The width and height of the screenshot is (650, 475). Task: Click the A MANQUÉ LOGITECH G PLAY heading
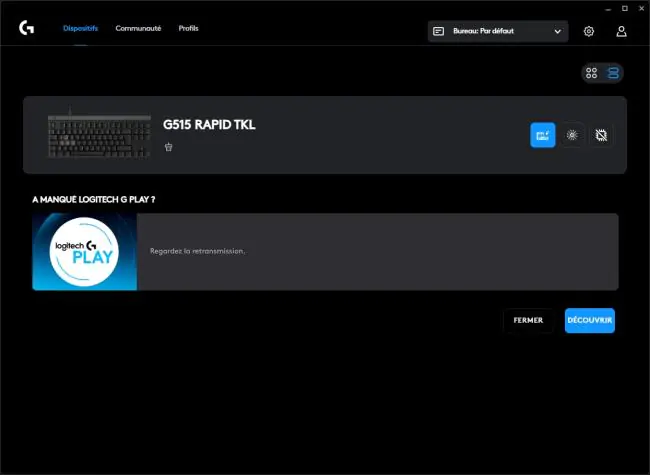coord(94,199)
